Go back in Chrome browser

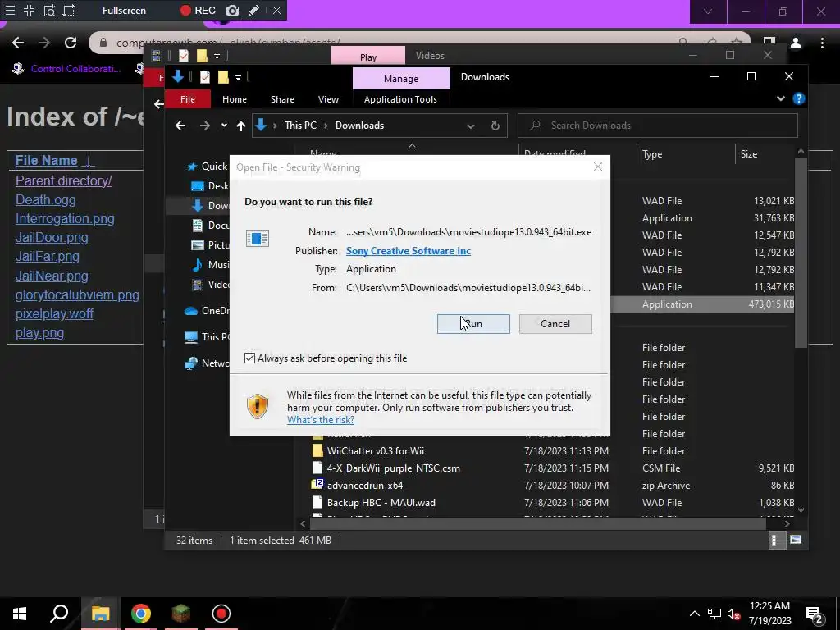[x=18, y=43]
